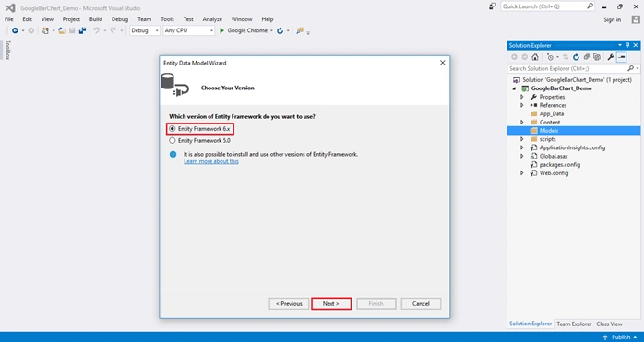Select the App_Data folder
This screenshot has width=644, height=342.
coord(551,113)
